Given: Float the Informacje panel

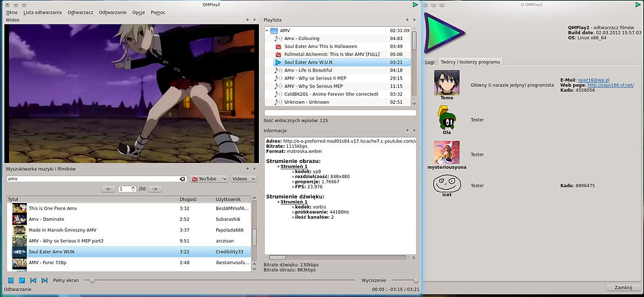Looking at the screenshot, I should click(x=406, y=130).
